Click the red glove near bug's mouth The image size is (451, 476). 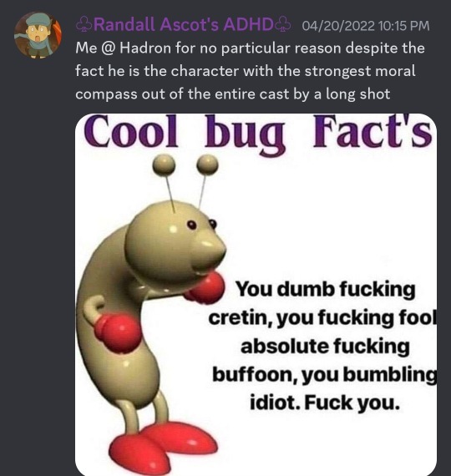[x=205, y=288]
